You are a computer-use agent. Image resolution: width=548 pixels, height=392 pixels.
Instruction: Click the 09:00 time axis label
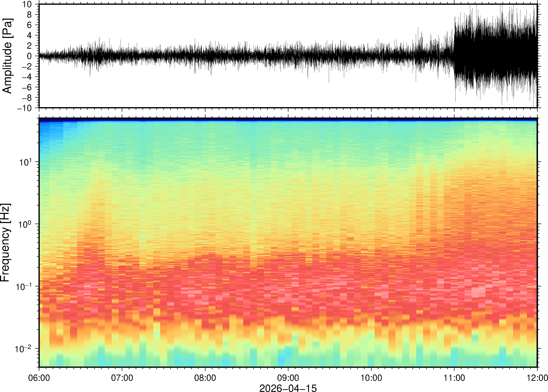[x=288, y=378]
